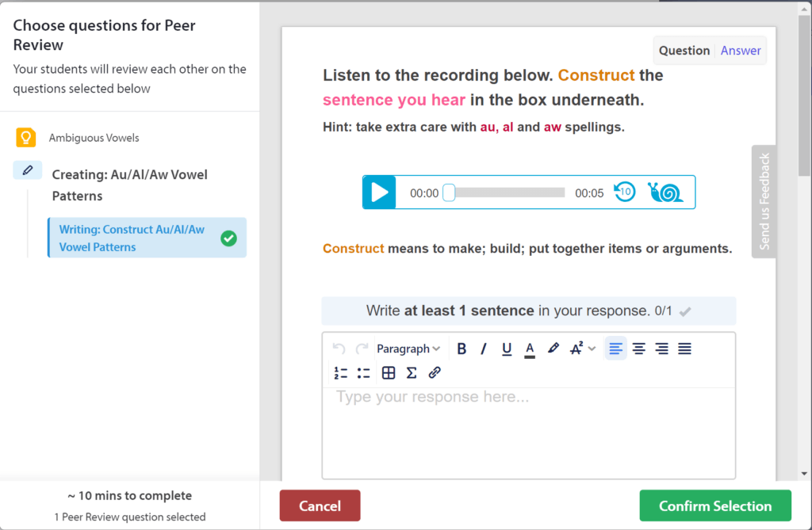Click '~ 10 mins to complete' text
812x530 pixels.
129,495
